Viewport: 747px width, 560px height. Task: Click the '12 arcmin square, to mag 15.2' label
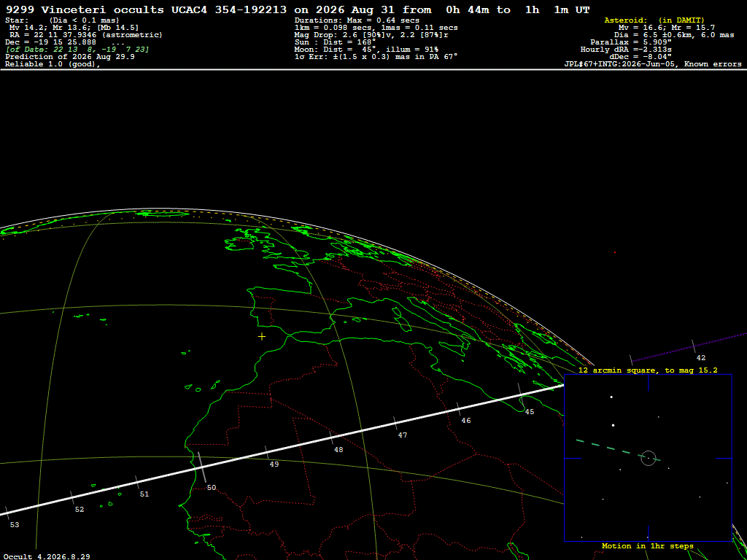click(x=648, y=370)
